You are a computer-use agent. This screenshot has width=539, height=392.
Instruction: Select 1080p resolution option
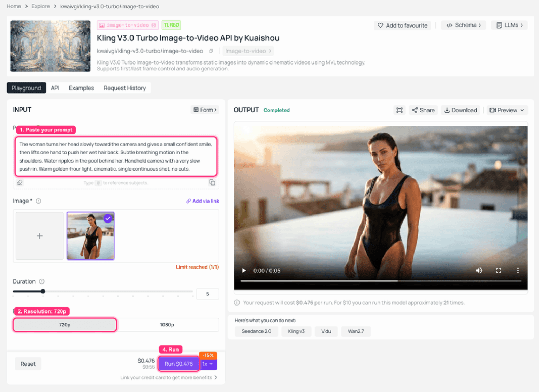click(x=167, y=325)
